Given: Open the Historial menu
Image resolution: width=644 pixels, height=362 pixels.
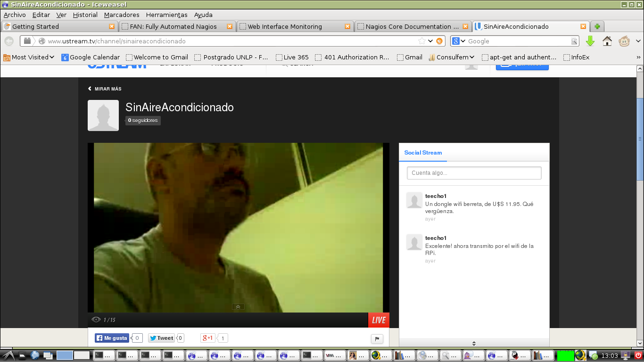Looking at the screenshot, I should 85,15.
